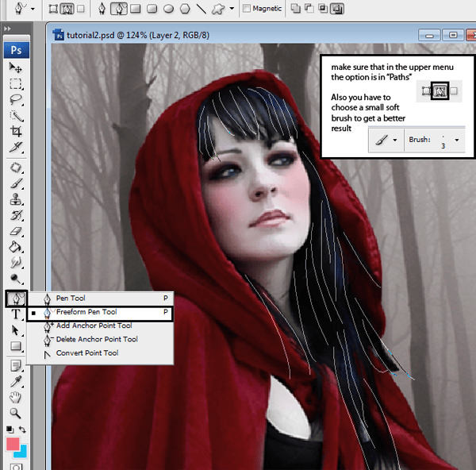Choose the Eraser tool
476x470 pixels.
coord(15,232)
